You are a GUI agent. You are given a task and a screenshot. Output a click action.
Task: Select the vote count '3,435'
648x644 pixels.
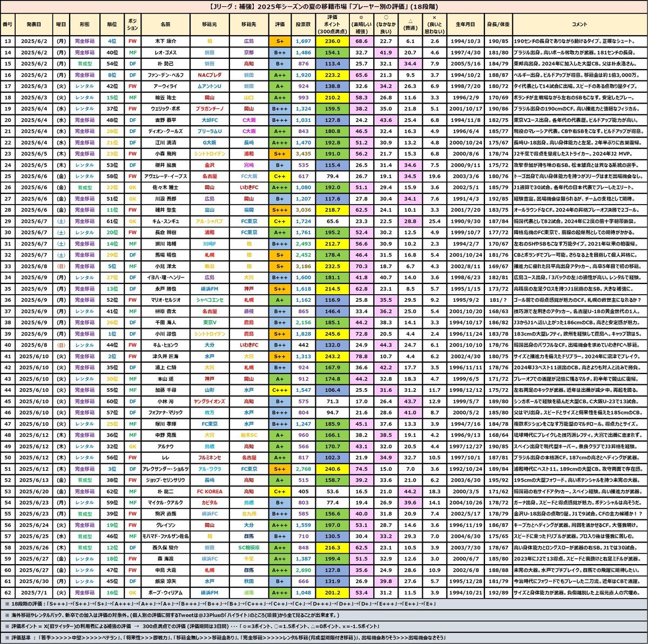[303, 154]
